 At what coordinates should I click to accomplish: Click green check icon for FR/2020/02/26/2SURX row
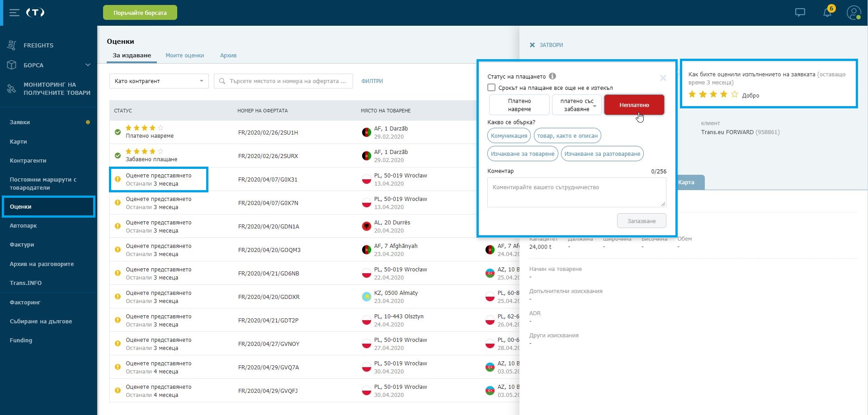(118, 156)
